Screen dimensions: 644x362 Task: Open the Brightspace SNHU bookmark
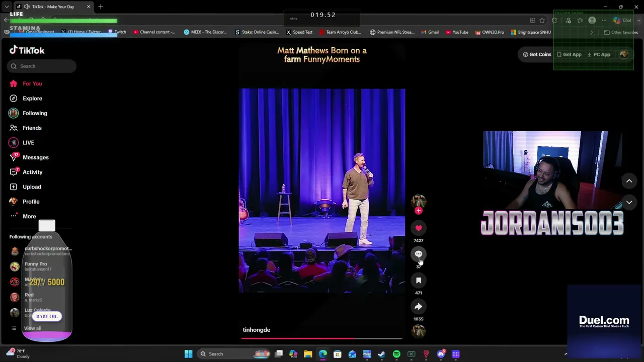(x=531, y=32)
